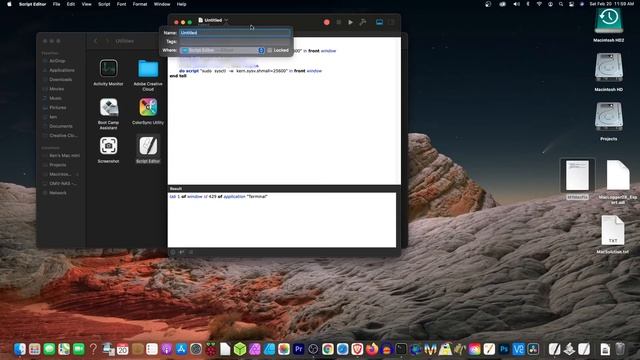Screen dimensions: 640x360
Task: Open Google Chrome from the Dock
Action: click(x=328, y=349)
